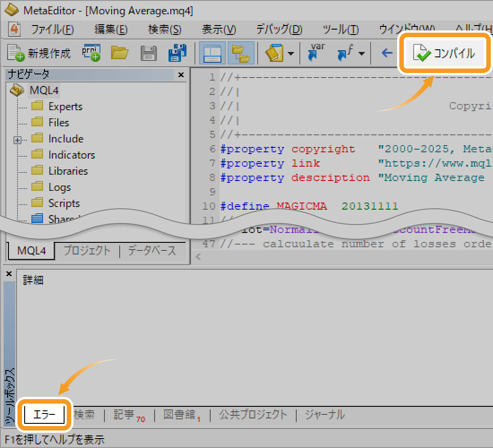493x448 pixels.
Task: Open the 表示(V) menu
Action: coord(219,30)
